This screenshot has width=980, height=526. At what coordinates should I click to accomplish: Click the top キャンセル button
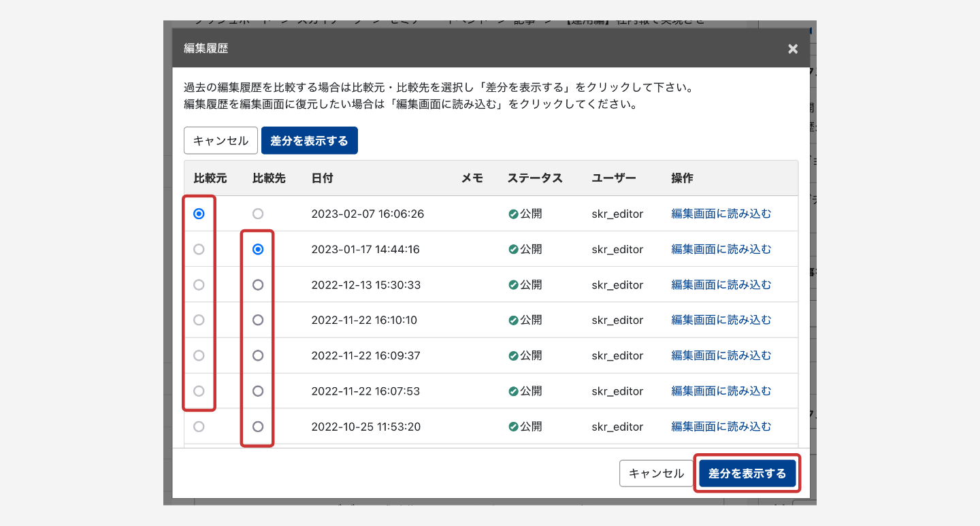[x=220, y=141]
